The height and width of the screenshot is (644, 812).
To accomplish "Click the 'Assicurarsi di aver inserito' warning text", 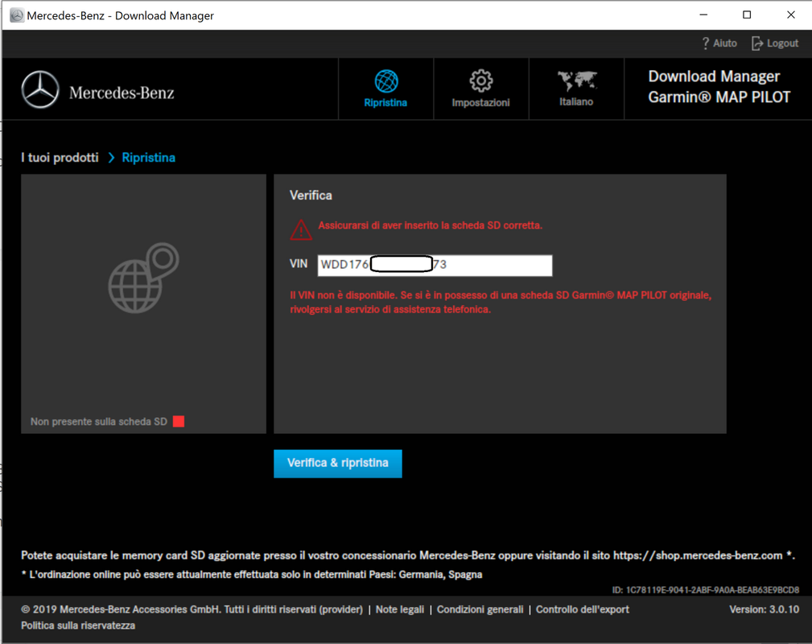I will tap(430, 225).
